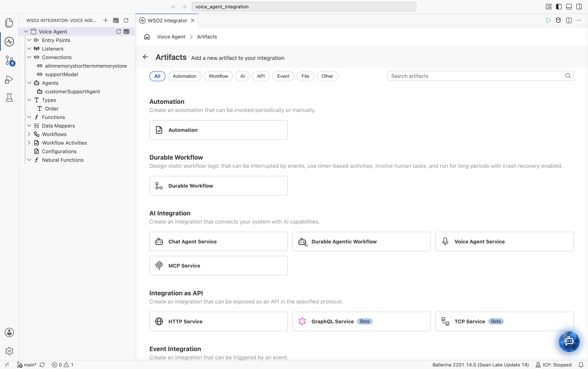Open the WSO2 Integrator activity bar icon
Image resolution: width=588 pixels, height=369 pixels.
(x=9, y=41)
